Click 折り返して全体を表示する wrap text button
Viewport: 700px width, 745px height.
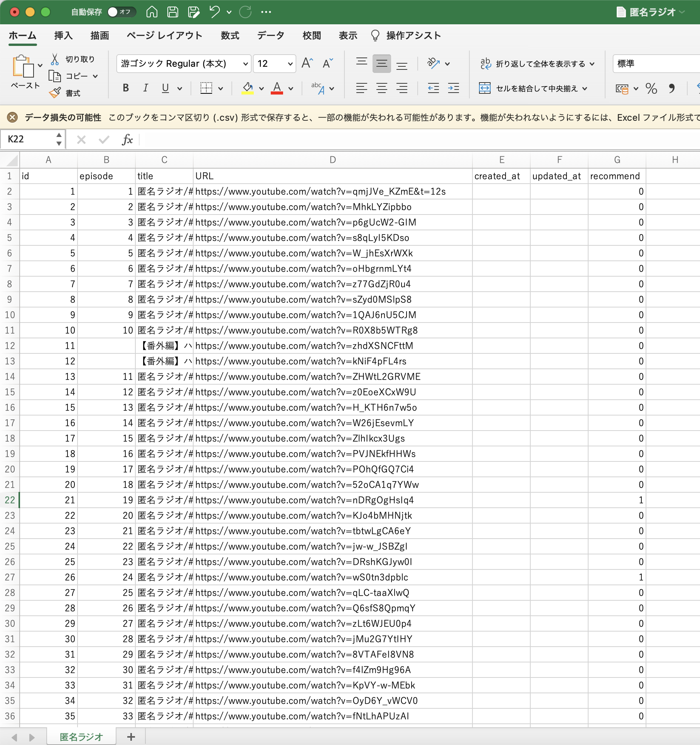tap(537, 64)
